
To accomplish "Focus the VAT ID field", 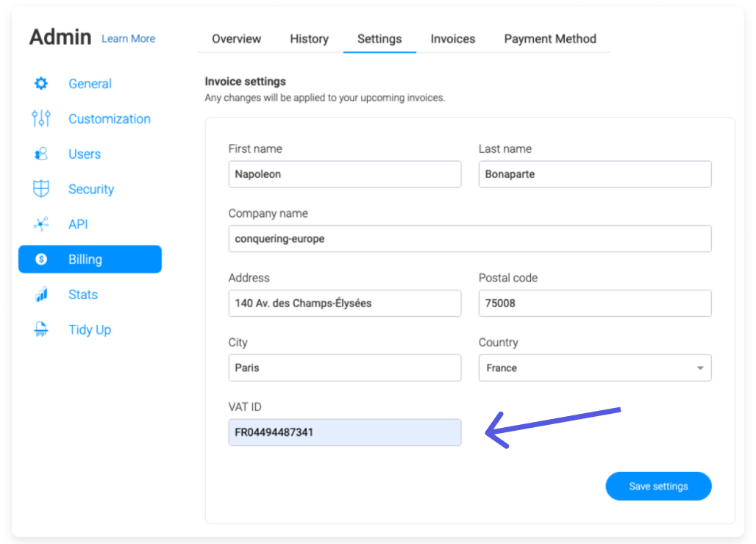I will point(345,432).
